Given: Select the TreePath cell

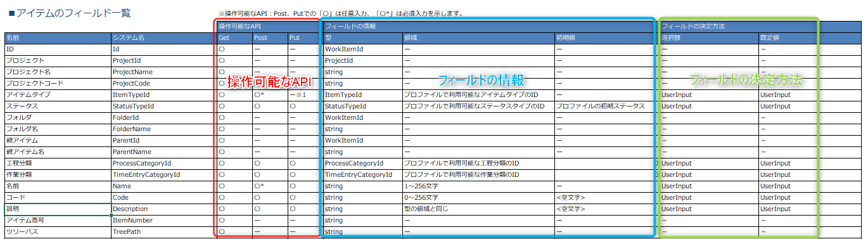Looking at the screenshot, I should (163, 232).
